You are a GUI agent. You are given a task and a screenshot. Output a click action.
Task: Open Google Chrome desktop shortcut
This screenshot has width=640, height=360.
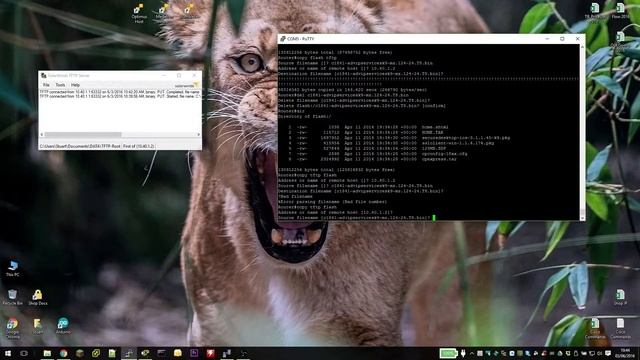coord(13,329)
